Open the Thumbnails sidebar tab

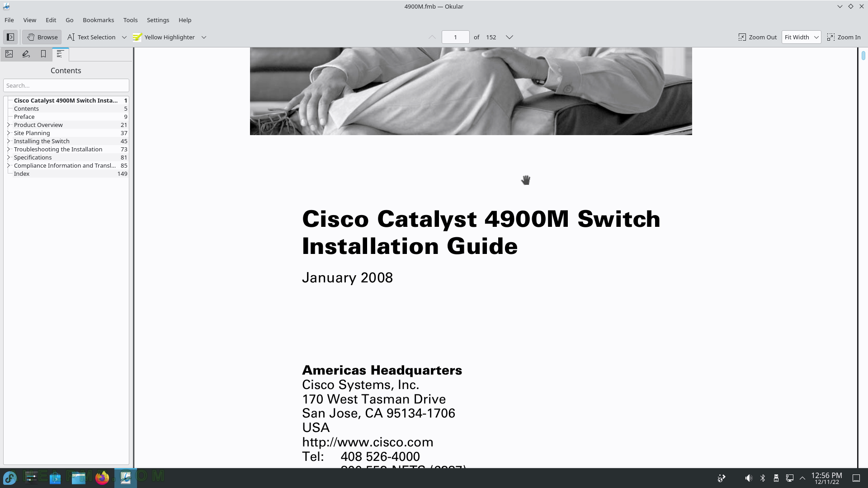9,54
